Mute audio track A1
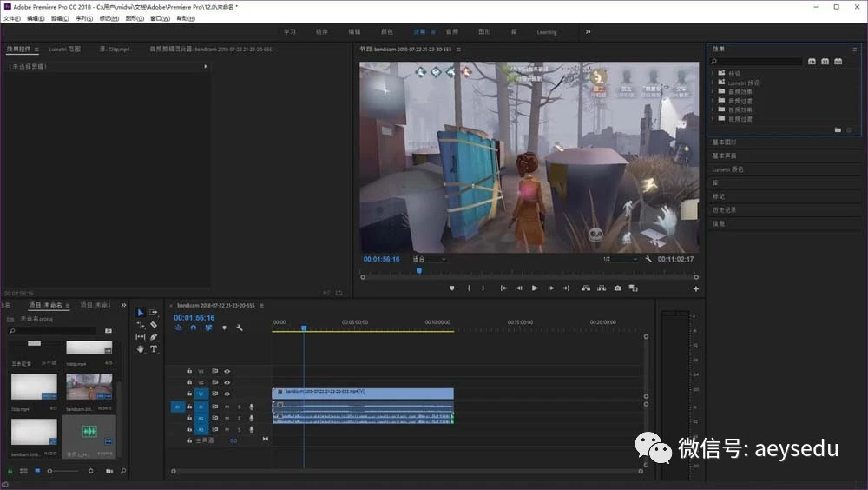Viewport: 868px width, 490px height. (x=227, y=407)
